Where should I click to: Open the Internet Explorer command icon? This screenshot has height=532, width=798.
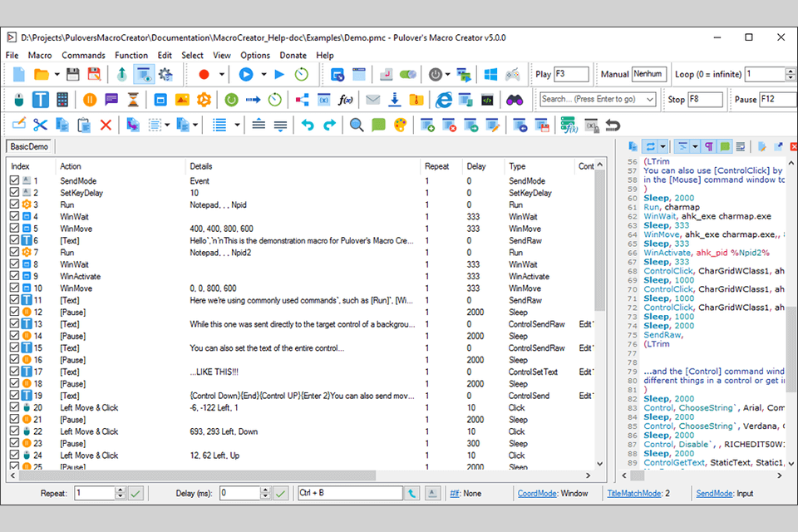[x=443, y=99]
